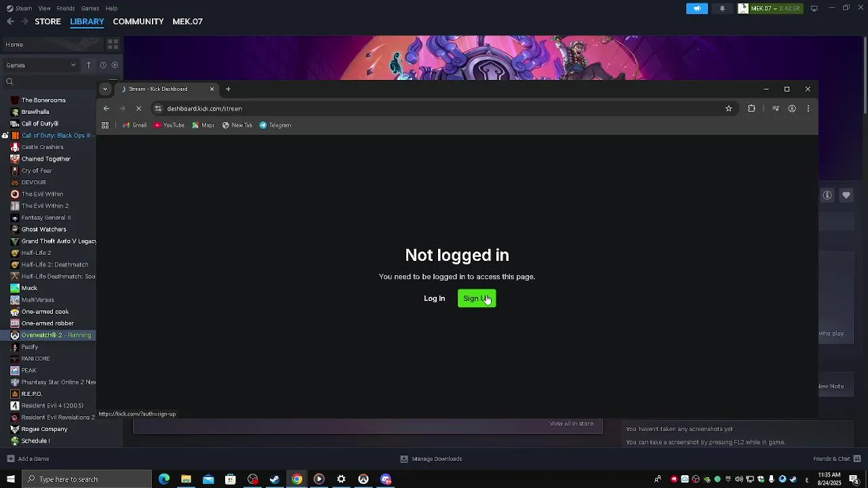Open Maps bookmark
868x488 pixels.
point(203,125)
